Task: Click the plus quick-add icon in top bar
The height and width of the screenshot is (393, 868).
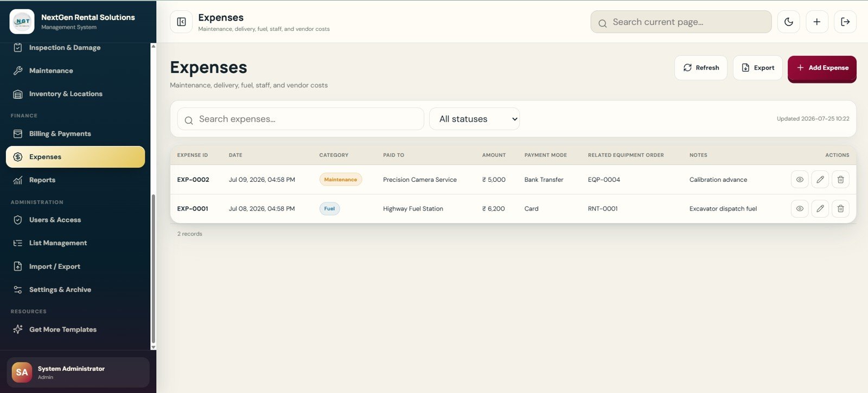Action: [817, 22]
